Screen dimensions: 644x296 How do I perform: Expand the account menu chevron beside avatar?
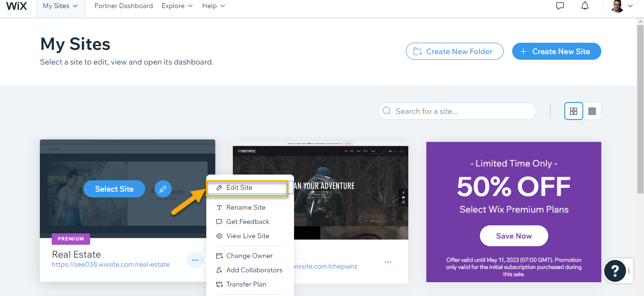click(630, 6)
